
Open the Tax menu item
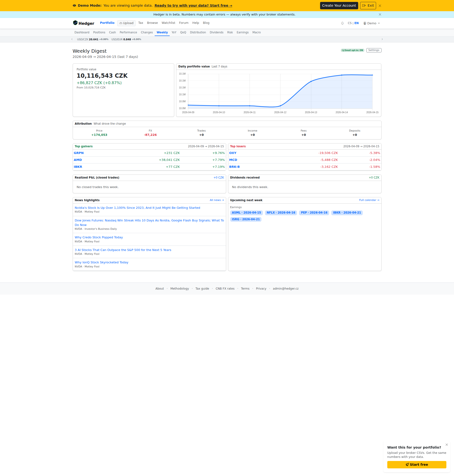point(141,23)
